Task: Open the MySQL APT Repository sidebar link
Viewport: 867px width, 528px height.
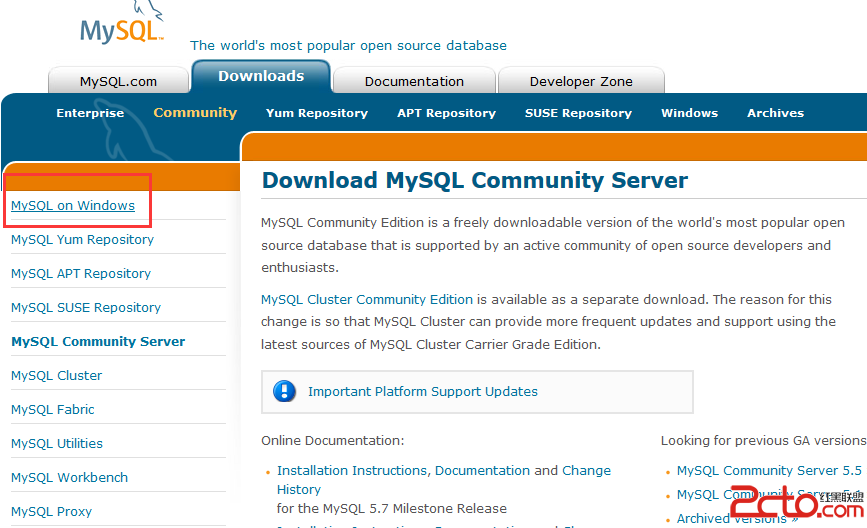Action: [81, 274]
